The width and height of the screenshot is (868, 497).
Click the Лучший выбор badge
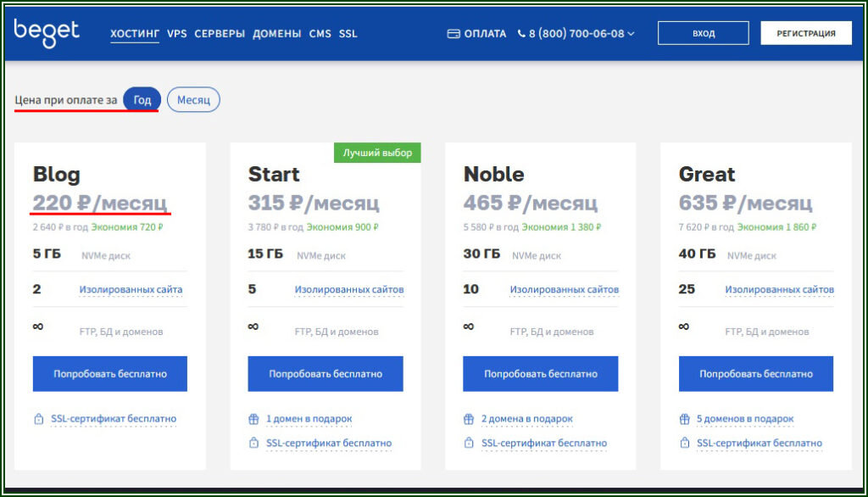point(377,153)
